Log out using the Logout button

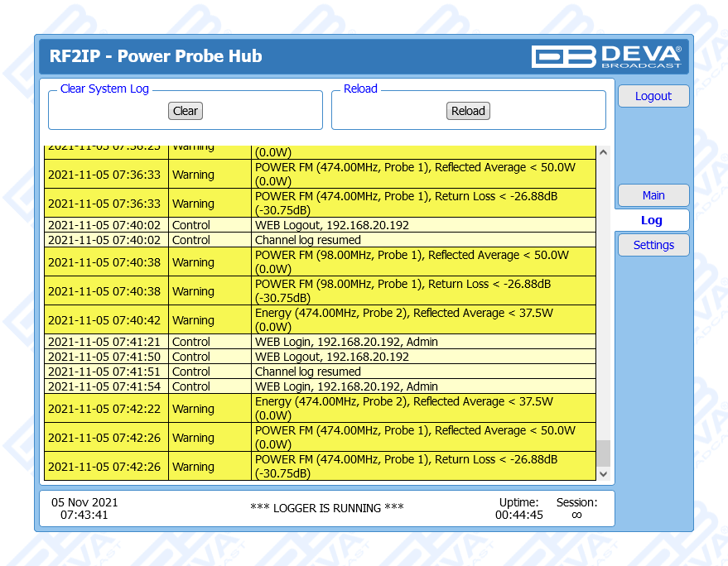[653, 96]
